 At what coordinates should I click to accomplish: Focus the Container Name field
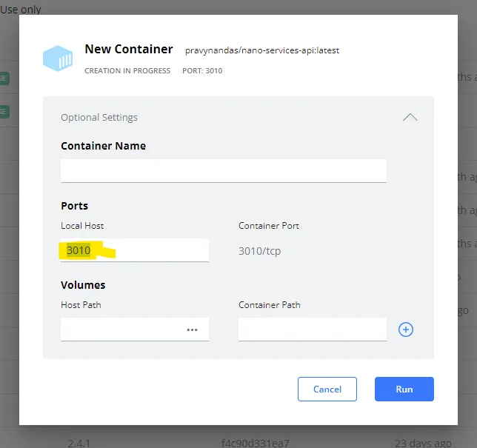[223, 170]
